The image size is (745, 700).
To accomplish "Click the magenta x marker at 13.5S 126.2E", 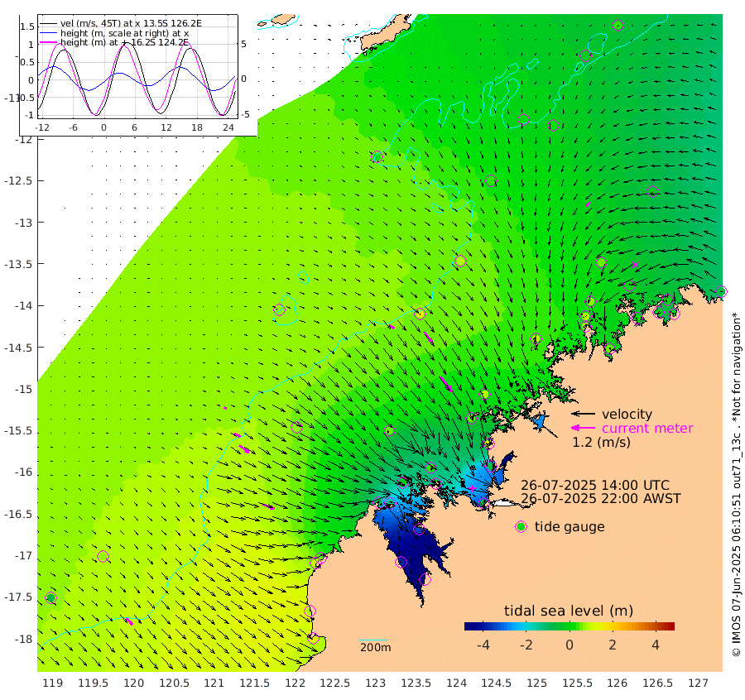I will pos(635,265).
